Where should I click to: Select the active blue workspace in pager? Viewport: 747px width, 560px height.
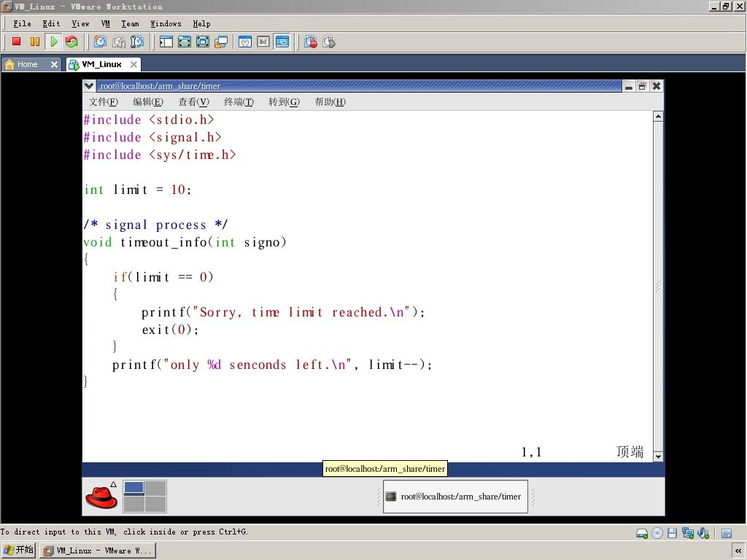(134, 488)
